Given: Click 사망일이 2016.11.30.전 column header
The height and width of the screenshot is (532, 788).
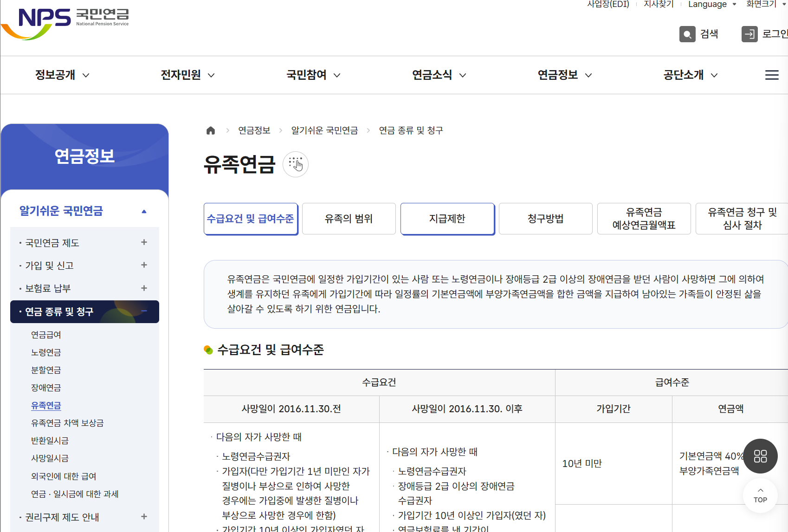Looking at the screenshot, I should point(291,409).
